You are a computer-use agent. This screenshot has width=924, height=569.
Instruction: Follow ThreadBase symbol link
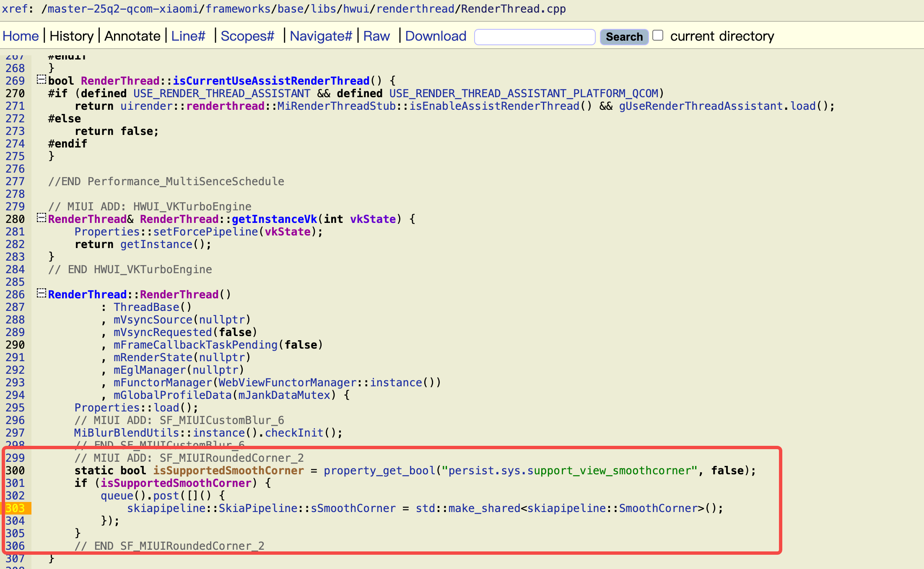pos(146,307)
